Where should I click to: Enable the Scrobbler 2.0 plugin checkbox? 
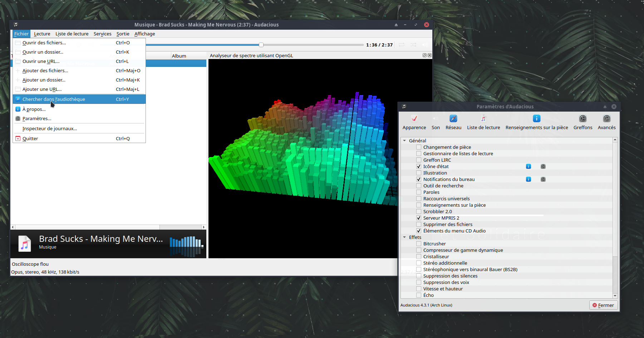419,211
